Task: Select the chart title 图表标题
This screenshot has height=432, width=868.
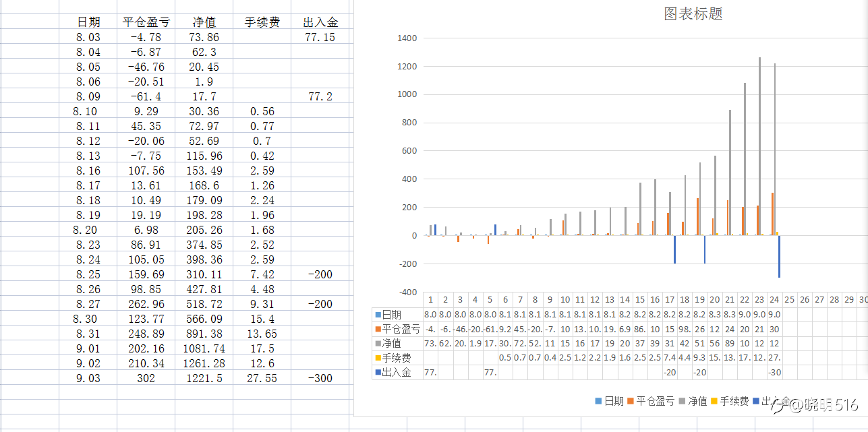Action: (x=693, y=13)
